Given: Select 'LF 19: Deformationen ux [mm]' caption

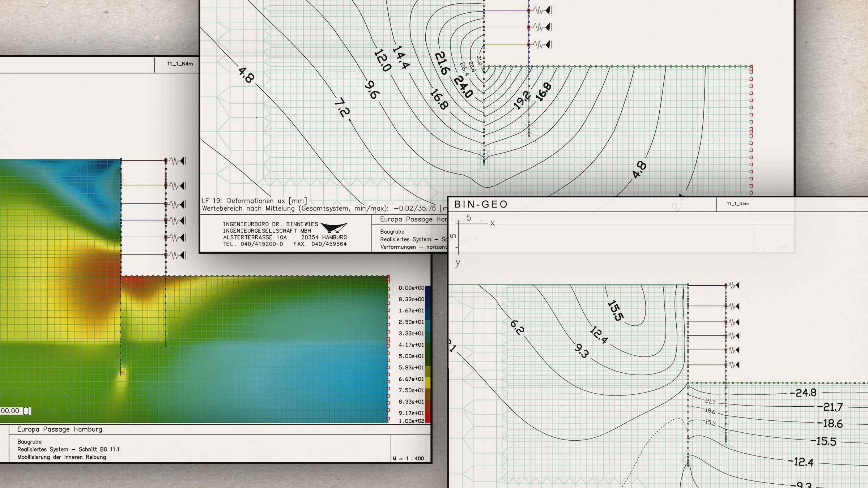Looking at the screenshot, I should [254, 201].
